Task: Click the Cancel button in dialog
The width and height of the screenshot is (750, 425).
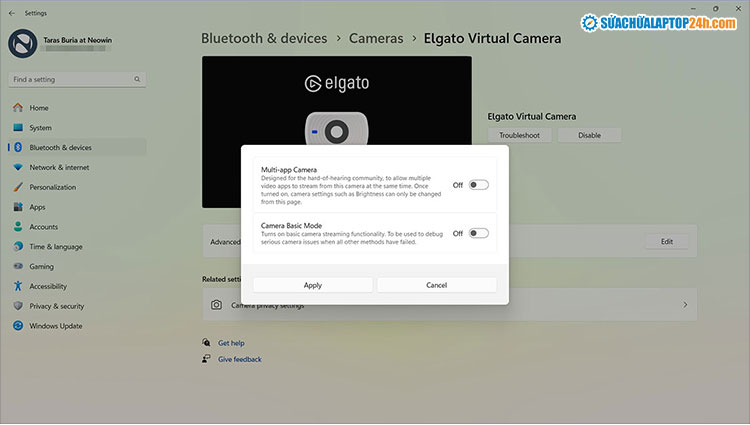Action: point(437,285)
